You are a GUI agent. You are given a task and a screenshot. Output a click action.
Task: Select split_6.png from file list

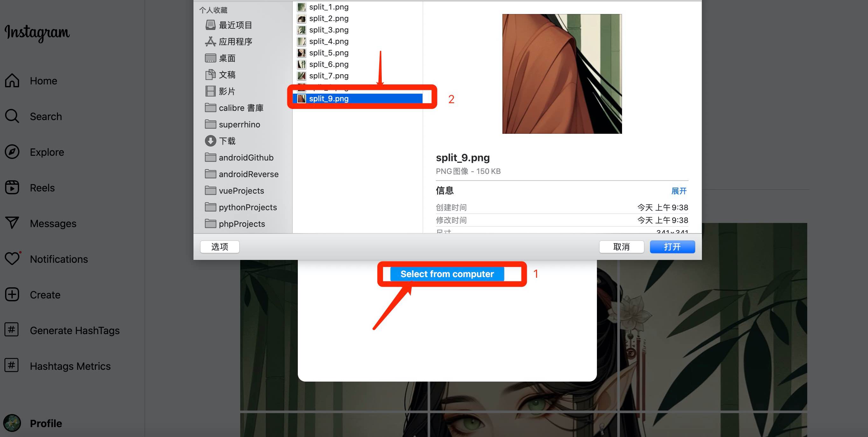[328, 64]
